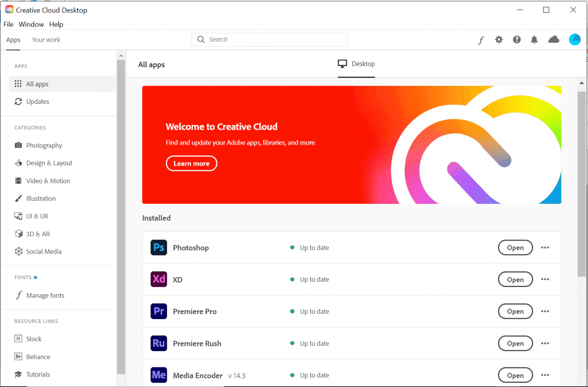Click the Adobe XD app icon
This screenshot has height=387, width=588.
click(x=159, y=279)
